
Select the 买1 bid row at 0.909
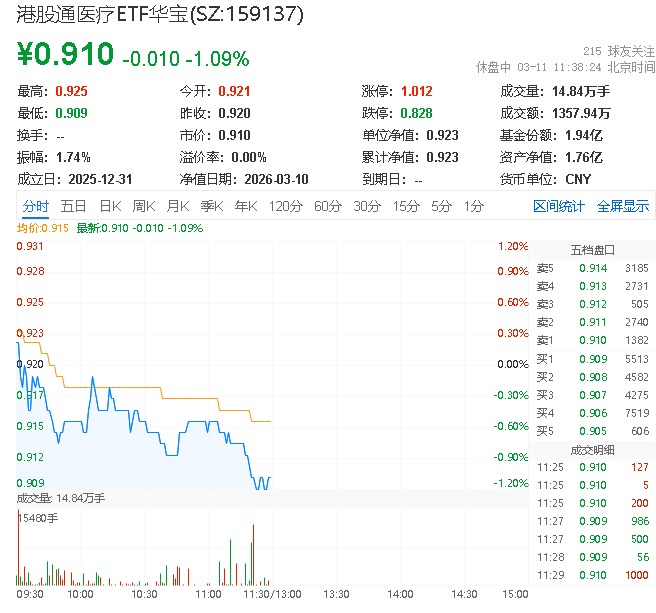point(592,359)
